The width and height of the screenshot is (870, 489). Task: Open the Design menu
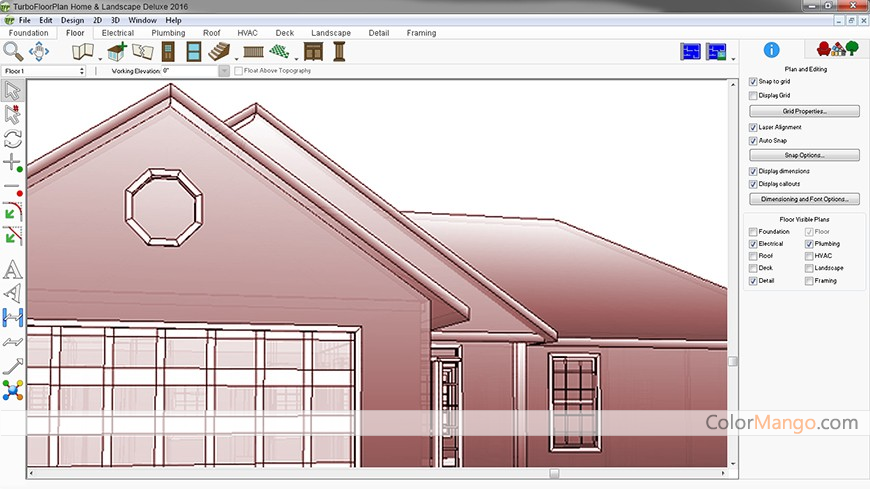[x=72, y=20]
